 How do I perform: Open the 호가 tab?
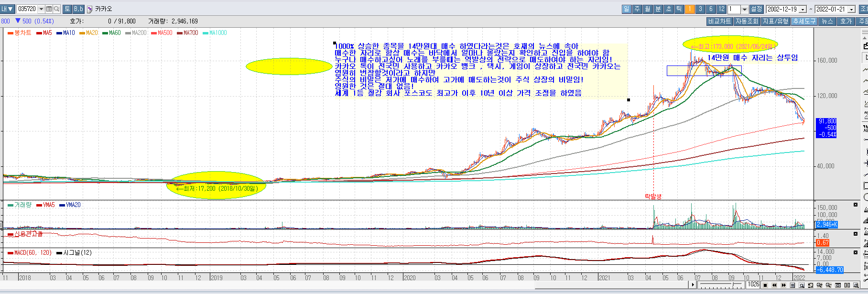846,21
